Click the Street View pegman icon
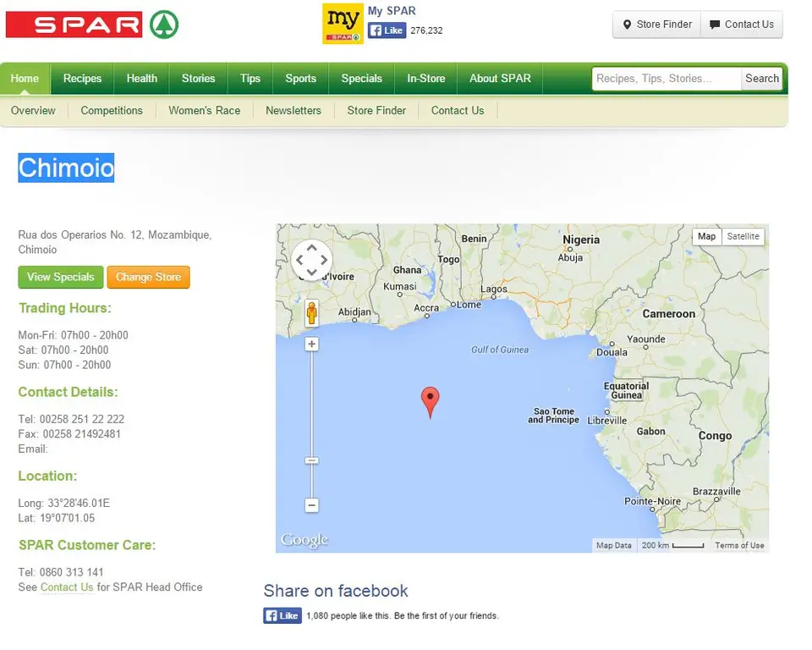 point(311,313)
